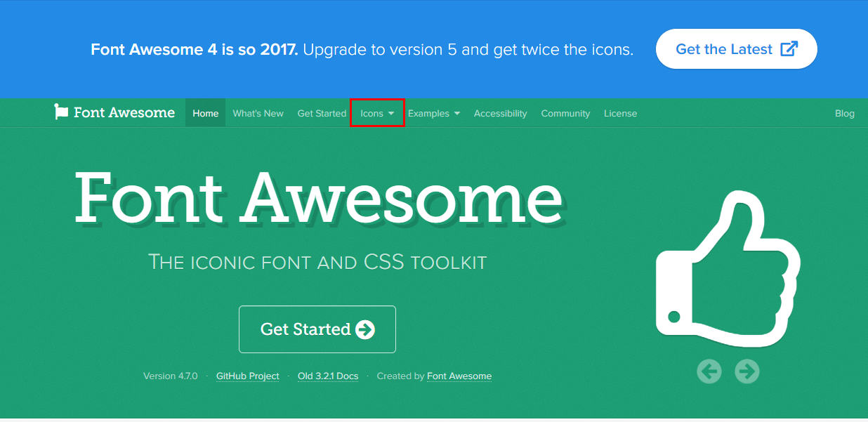868x422 pixels.
Task: Expand the Examples dropdown menu
Action: click(434, 113)
